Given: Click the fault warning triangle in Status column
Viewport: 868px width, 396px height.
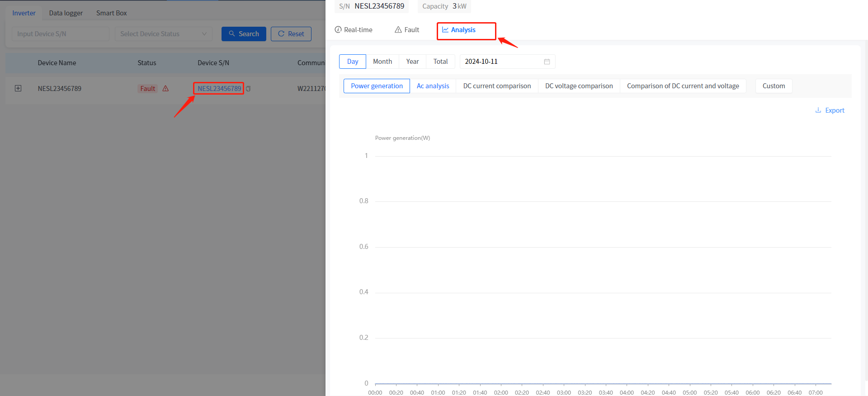Looking at the screenshot, I should (165, 89).
